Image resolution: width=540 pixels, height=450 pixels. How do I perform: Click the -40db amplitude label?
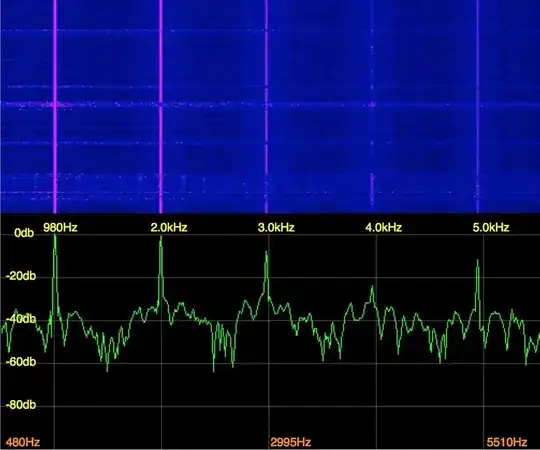(x=21, y=319)
